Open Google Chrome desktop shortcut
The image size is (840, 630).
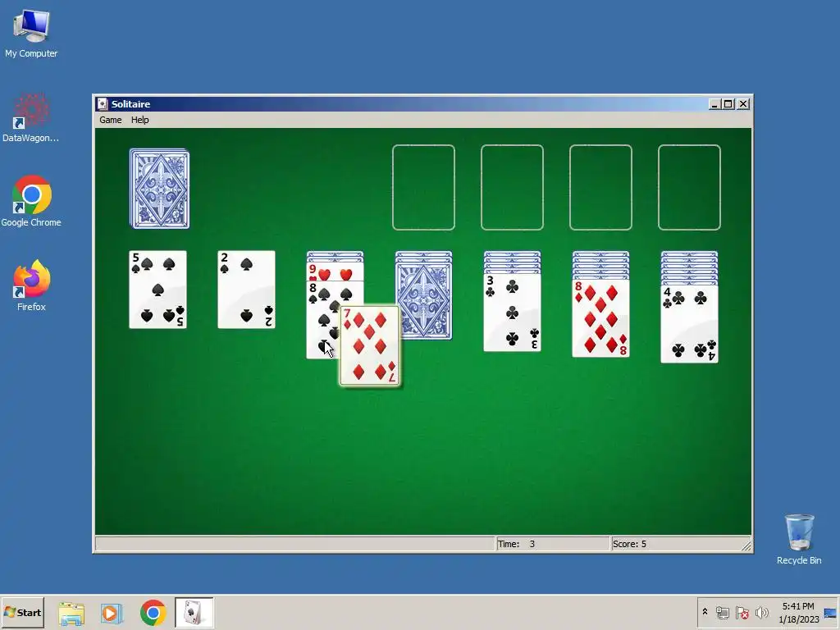31,202
